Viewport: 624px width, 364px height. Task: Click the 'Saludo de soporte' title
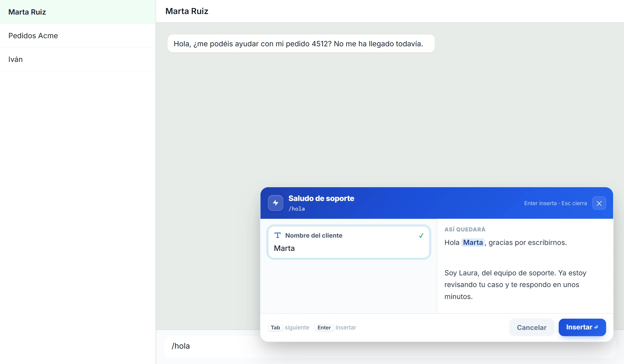click(x=321, y=198)
